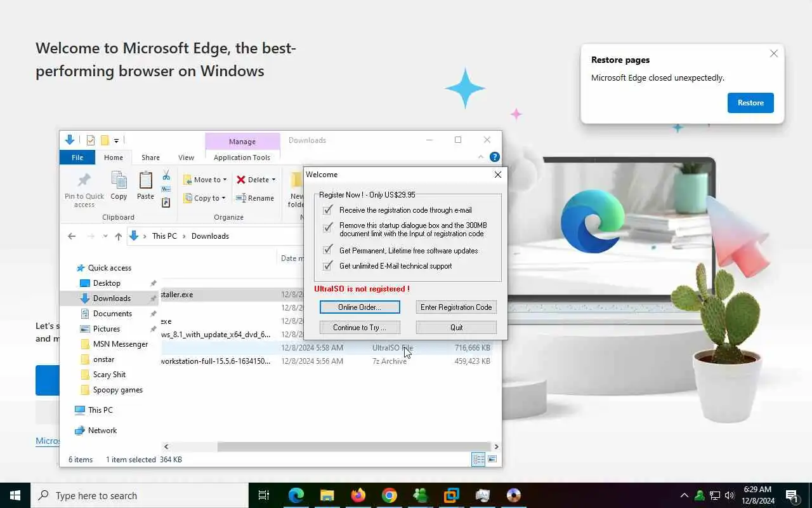
Task: Click the Copy path icon in Clipboard group
Action: pos(166,189)
